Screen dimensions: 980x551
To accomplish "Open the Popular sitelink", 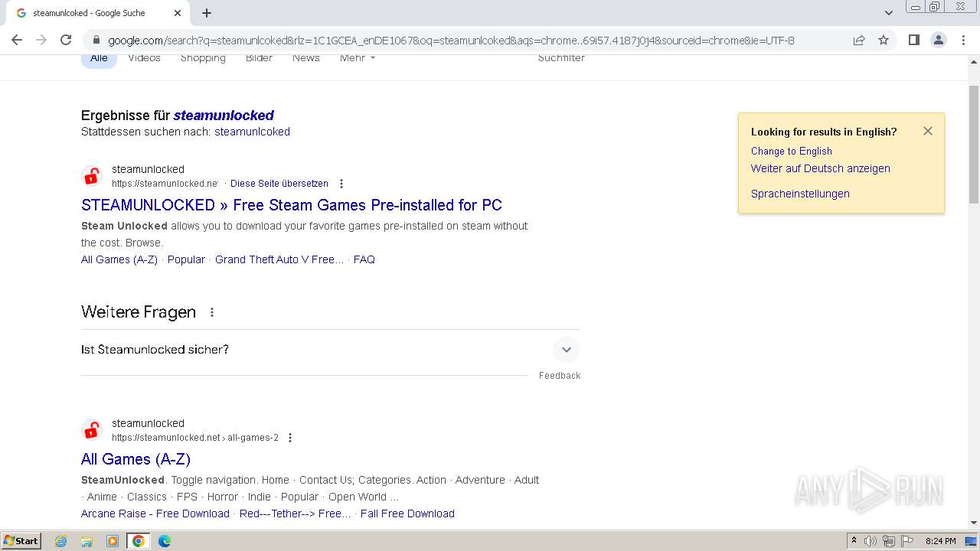I will pyautogui.click(x=186, y=259).
